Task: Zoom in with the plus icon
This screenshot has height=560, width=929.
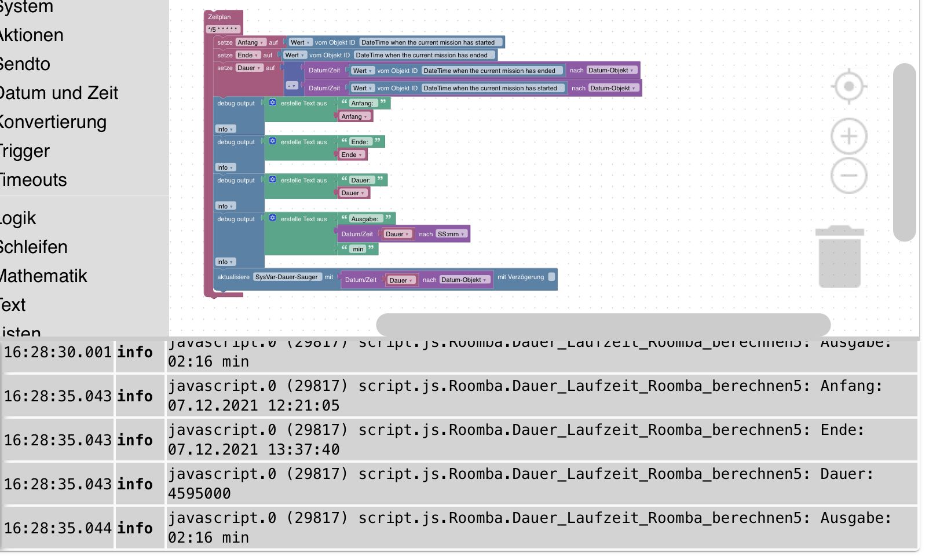Action: 848,136
